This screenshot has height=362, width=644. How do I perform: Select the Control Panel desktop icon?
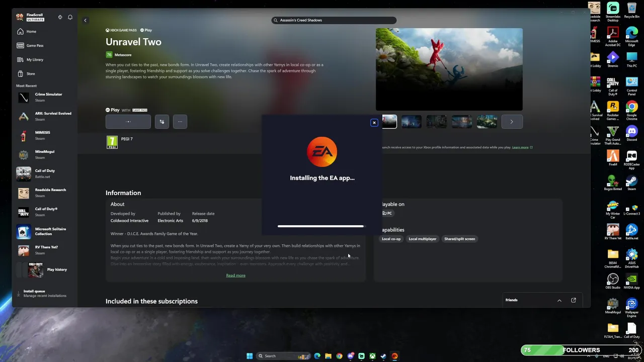pyautogui.click(x=631, y=86)
